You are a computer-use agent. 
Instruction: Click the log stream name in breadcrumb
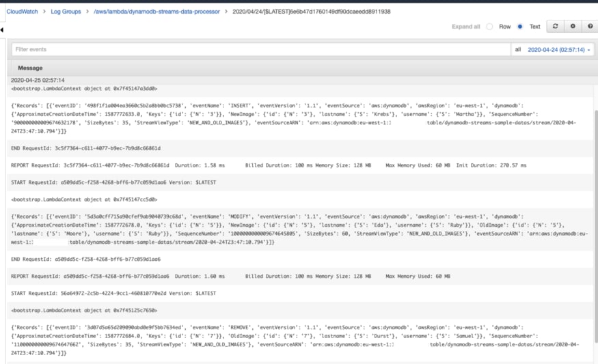[x=311, y=12]
